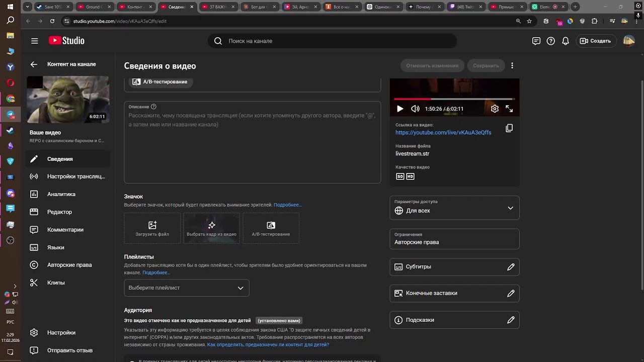Image resolution: width=644 pixels, height=362 pixels.
Task: Open Редактор in the sidebar
Action: point(67,212)
